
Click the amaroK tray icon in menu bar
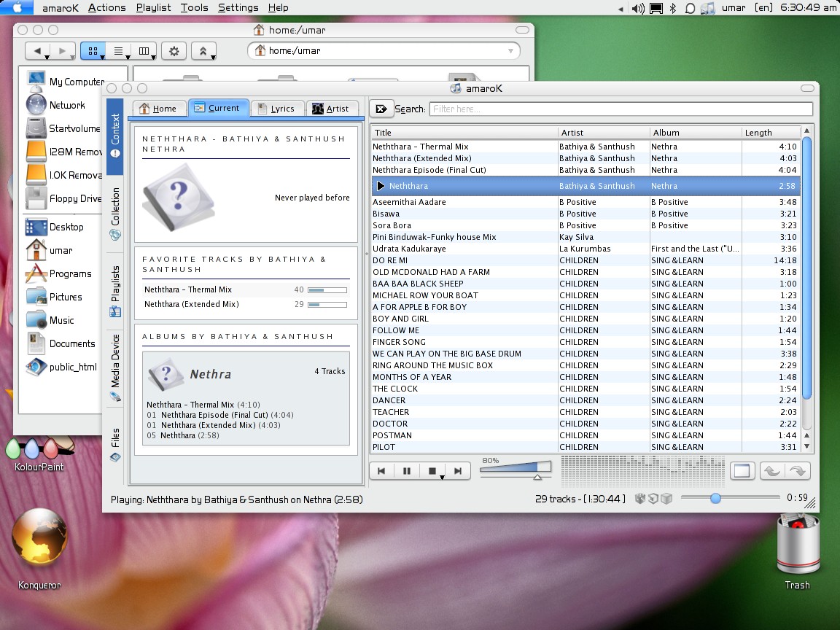click(708, 8)
